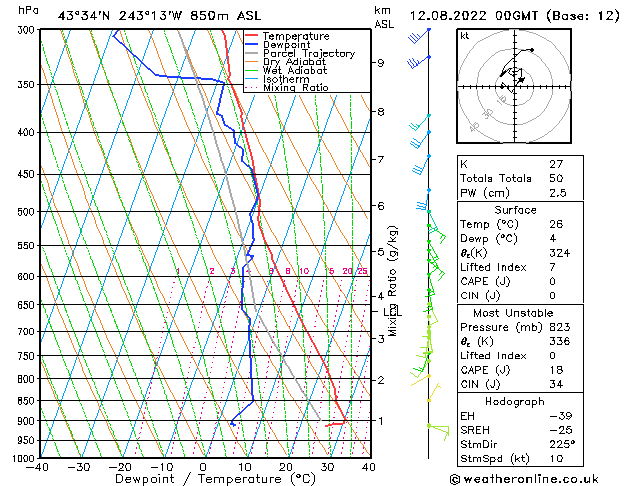
Task: Click the '9' km altitude label
Action: pyautogui.click(x=380, y=63)
